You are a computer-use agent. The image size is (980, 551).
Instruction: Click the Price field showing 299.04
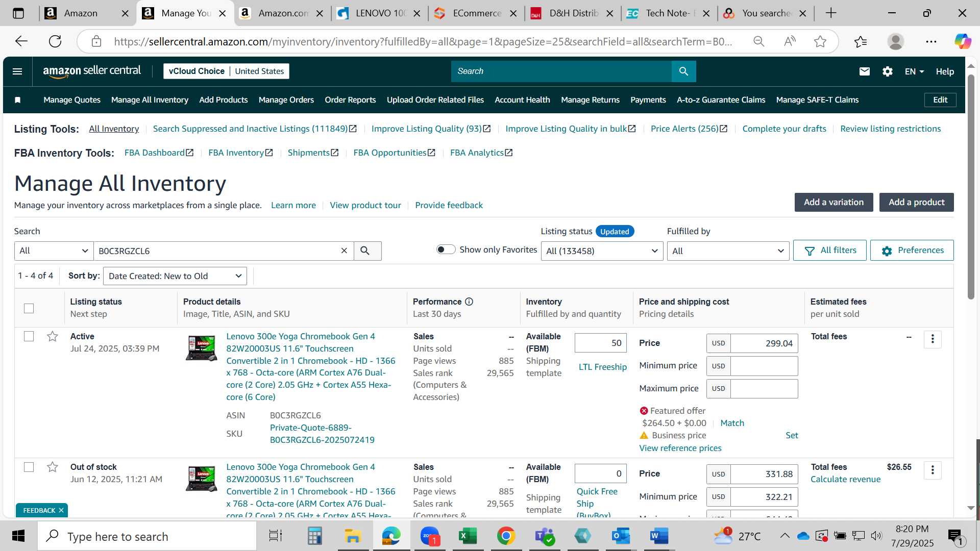click(764, 343)
